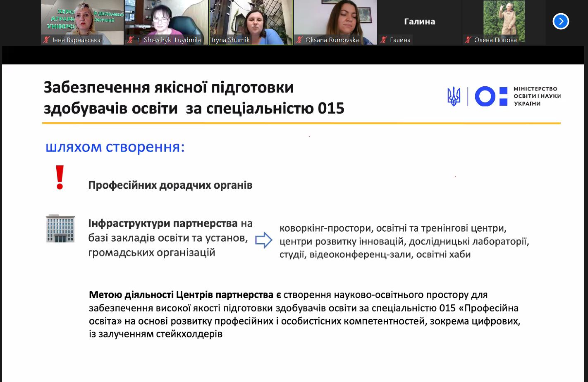Click the slide heading 'Забезпечення якісної підготовки'

[169, 88]
